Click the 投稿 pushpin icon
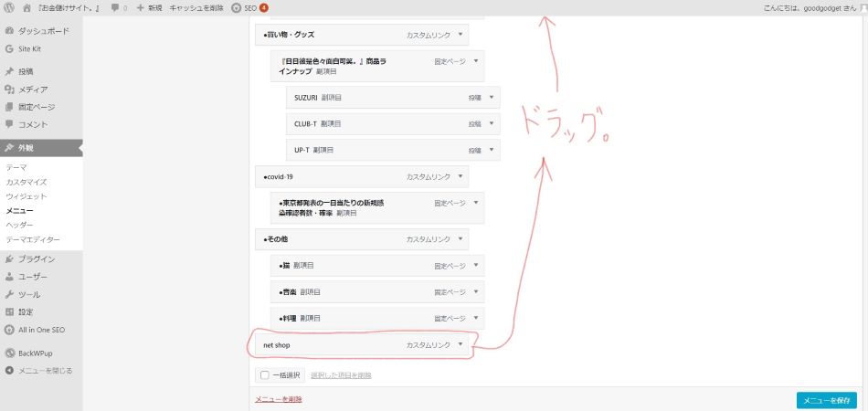The height and width of the screenshot is (411, 868). (x=9, y=71)
